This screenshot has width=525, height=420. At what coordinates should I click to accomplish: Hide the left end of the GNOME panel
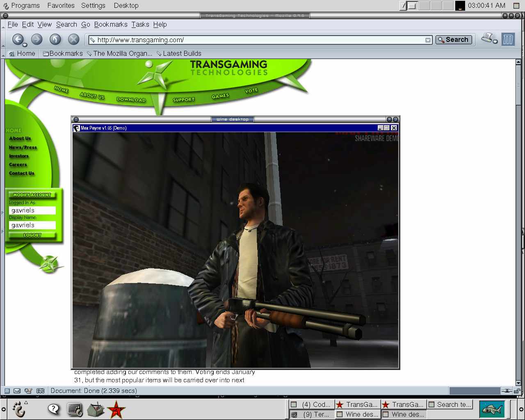point(3,409)
